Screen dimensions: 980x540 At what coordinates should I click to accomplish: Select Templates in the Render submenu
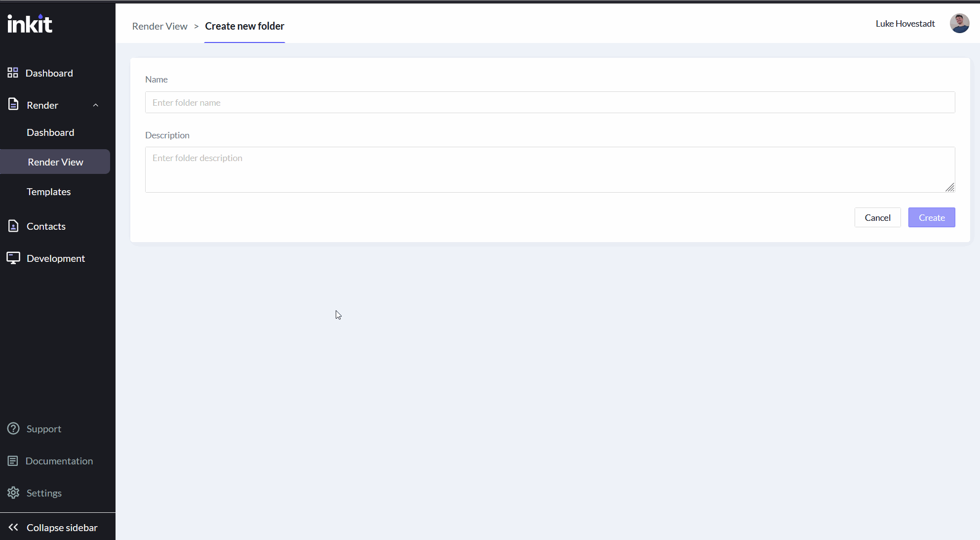click(48, 192)
